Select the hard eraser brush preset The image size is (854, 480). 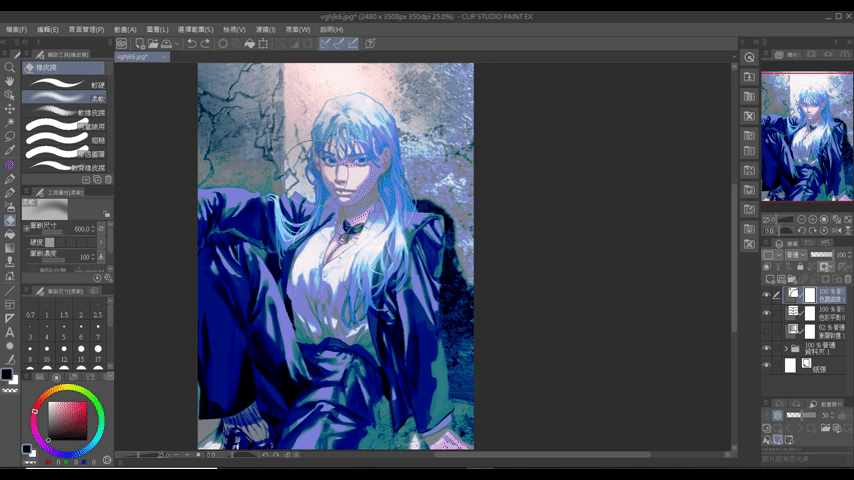64,84
